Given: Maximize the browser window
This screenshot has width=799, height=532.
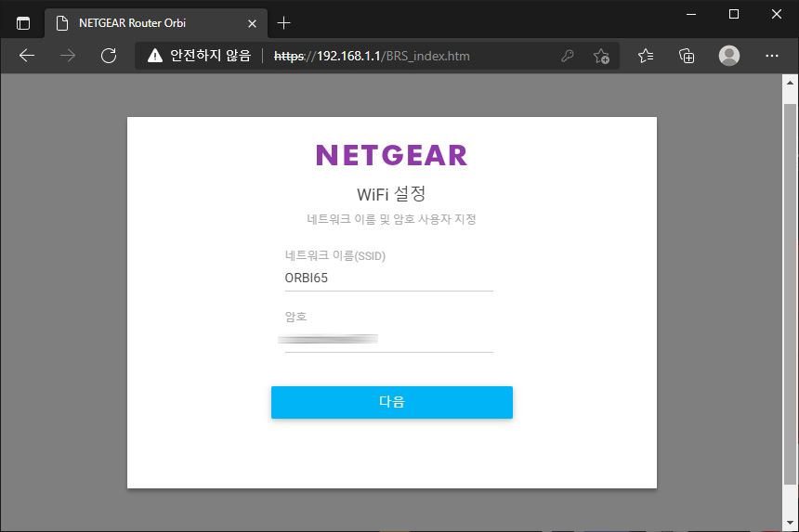Looking at the screenshot, I should click(x=734, y=14).
